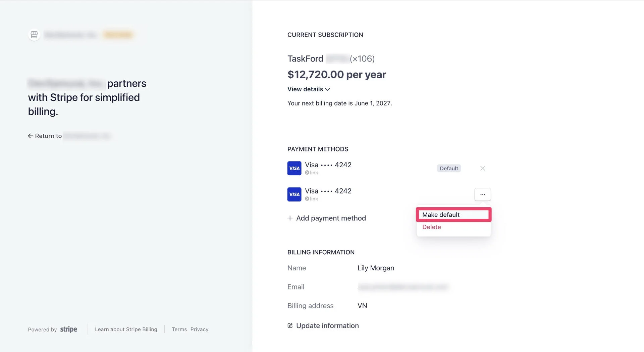The height and width of the screenshot is (352, 644).
Task: Click Update information
Action: (323, 325)
